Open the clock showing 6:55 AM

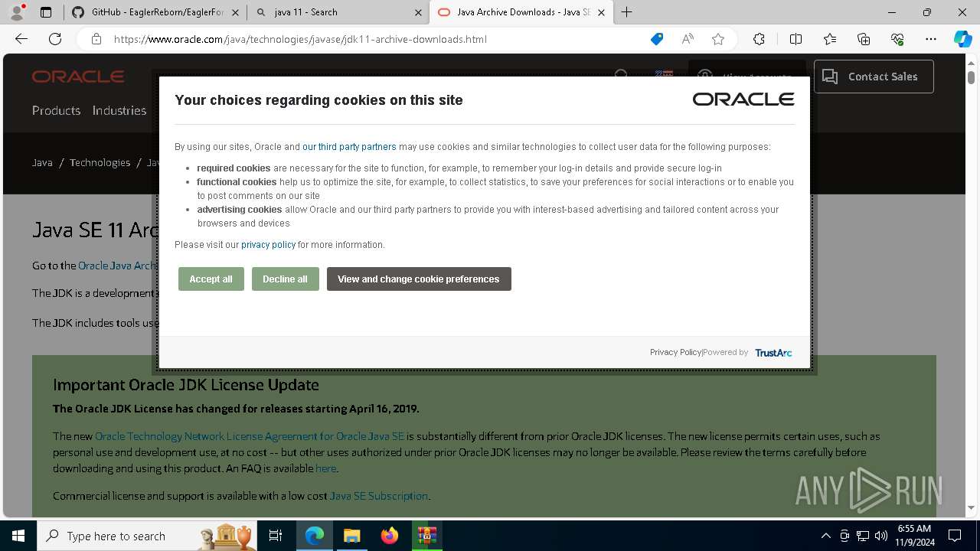coord(914,536)
